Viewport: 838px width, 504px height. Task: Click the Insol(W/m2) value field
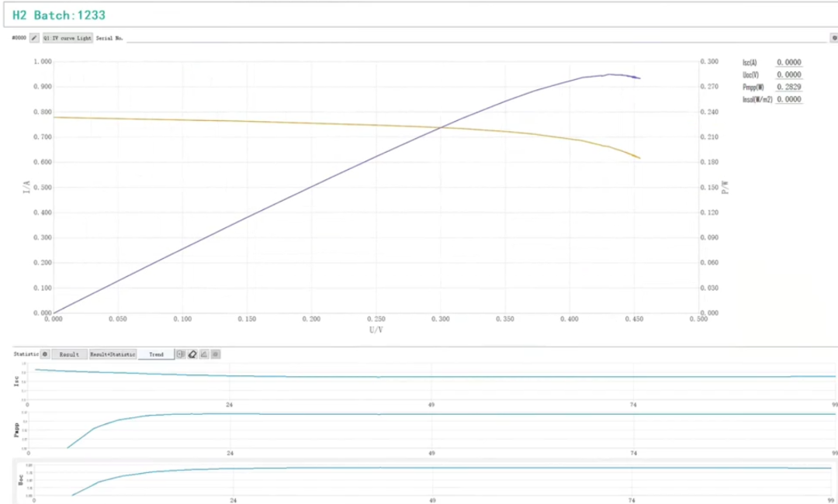(788, 99)
